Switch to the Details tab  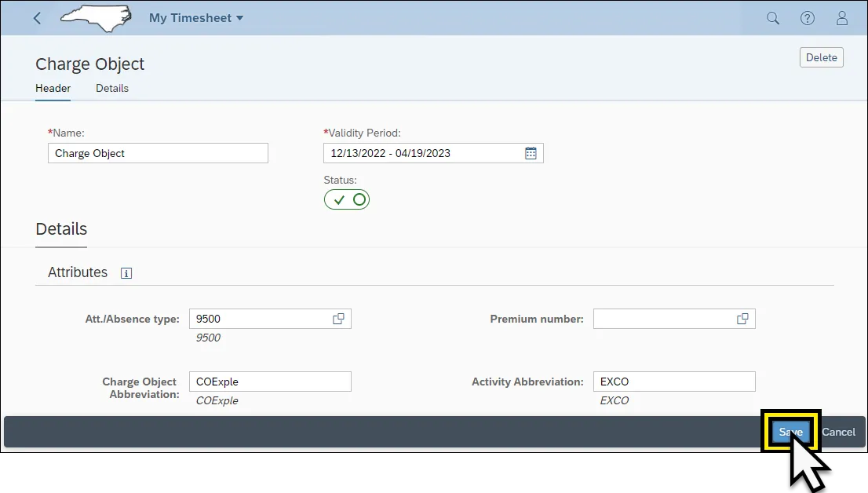pyautogui.click(x=111, y=89)
